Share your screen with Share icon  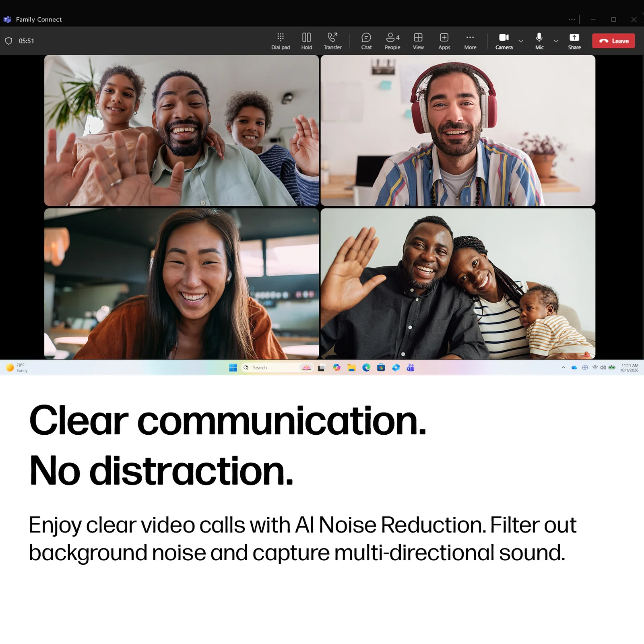pos(574,41)
